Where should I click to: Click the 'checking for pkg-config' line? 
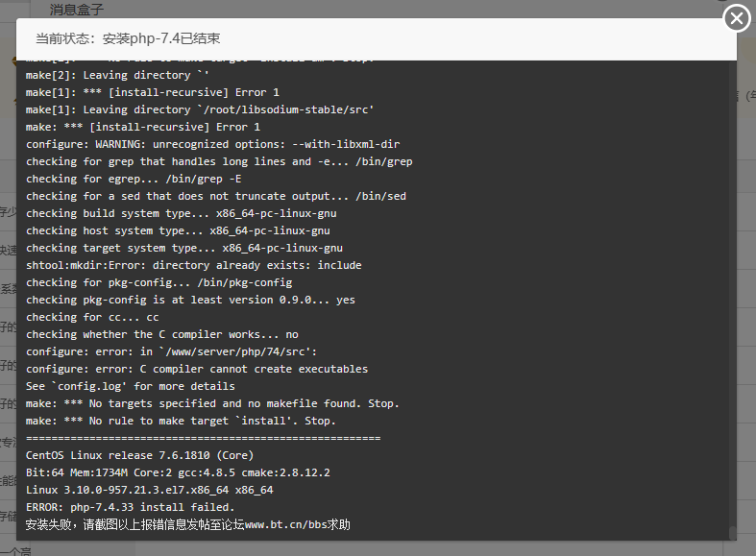(159, 283)
